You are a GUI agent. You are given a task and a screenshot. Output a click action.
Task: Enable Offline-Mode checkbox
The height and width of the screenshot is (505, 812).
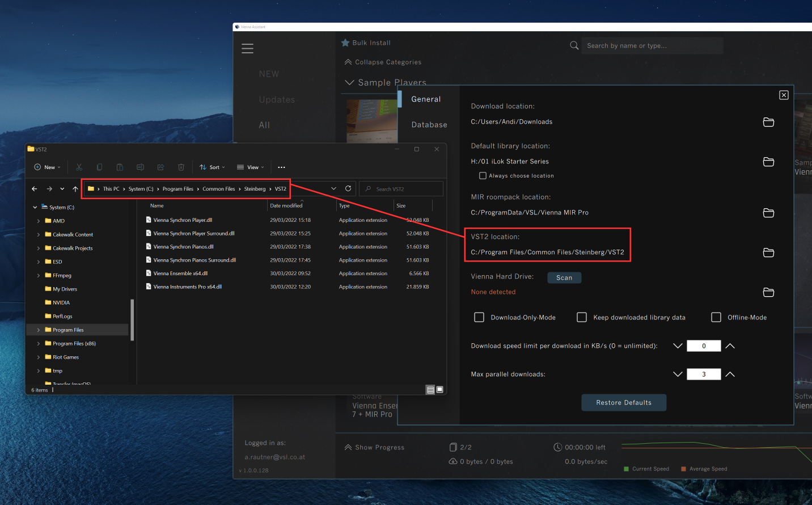(x=716, y=317)
